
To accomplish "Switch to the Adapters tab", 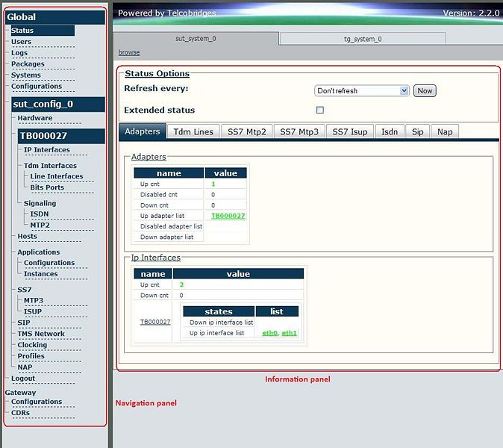I will click(x=143, y=131).
